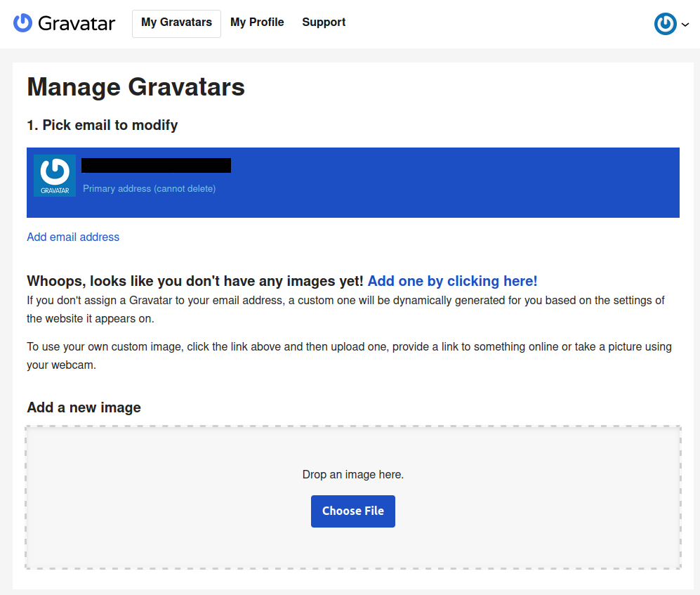Open the Support menu item
Screen dimensions: 700x595
coord(324,22)
